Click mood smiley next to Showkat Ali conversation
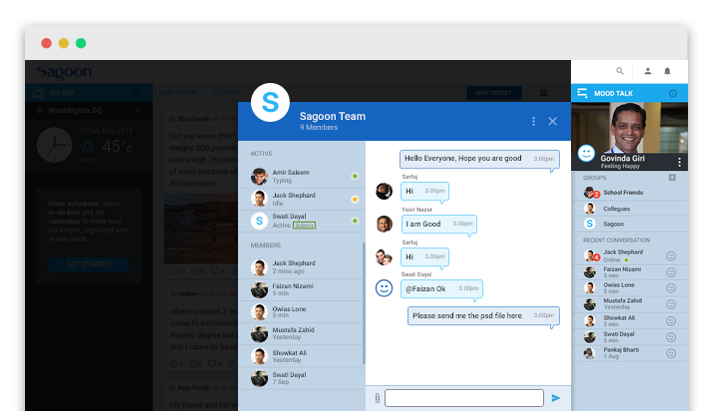The height and width of the screenshot is (411, 717). tap(671, 321)
